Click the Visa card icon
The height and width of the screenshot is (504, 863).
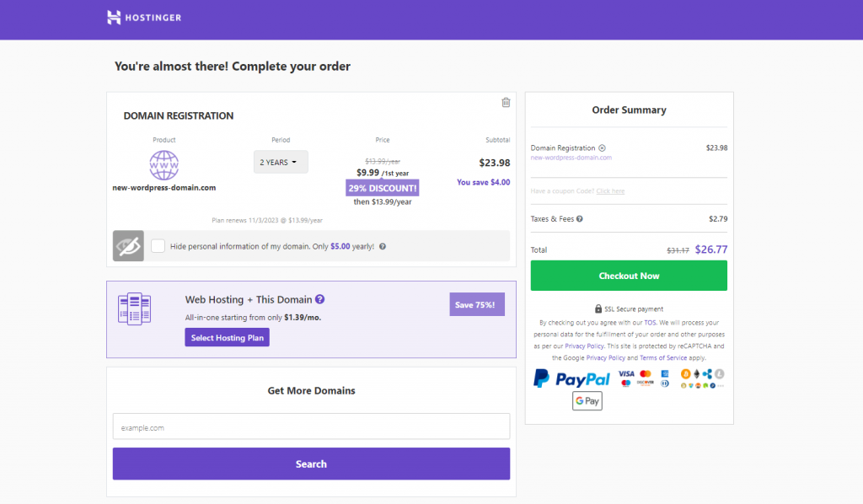click(x=627, y=374)
